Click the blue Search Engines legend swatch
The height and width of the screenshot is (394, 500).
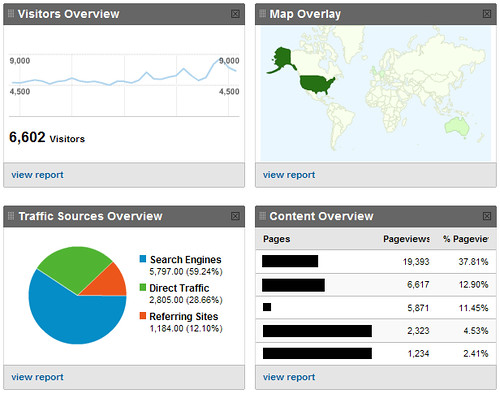[143, 259]
